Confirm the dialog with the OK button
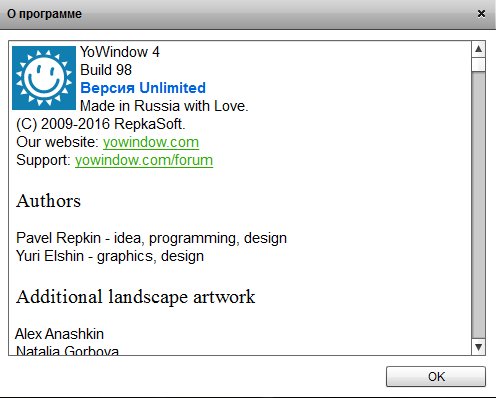 click(436, 377)
